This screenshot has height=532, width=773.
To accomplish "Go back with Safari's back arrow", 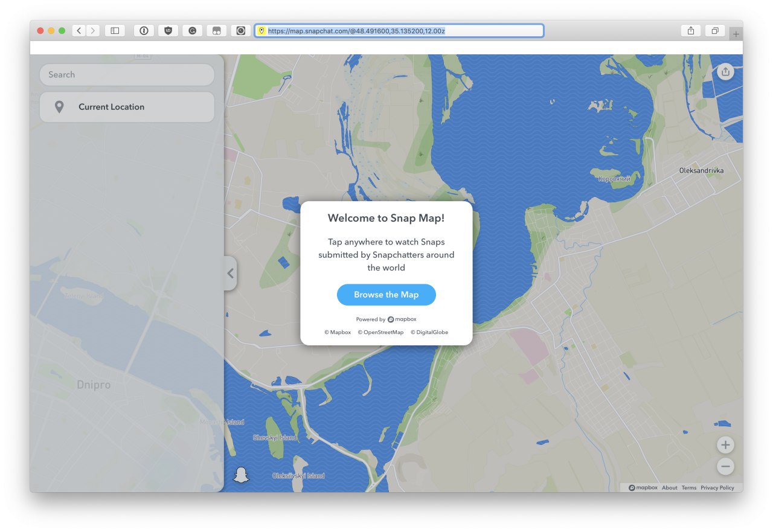I will (x=79, y=31).
